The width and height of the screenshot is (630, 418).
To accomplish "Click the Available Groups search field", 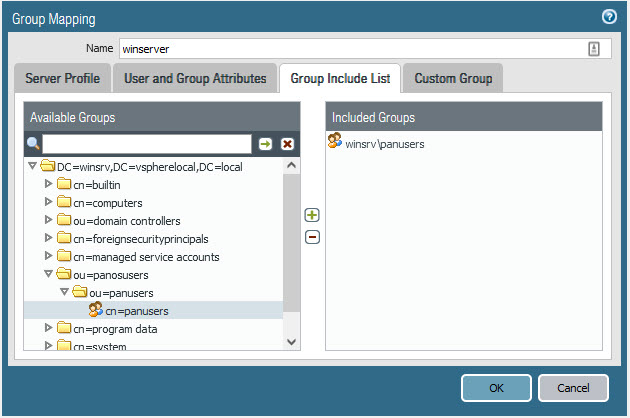I will tap(147, 144).
